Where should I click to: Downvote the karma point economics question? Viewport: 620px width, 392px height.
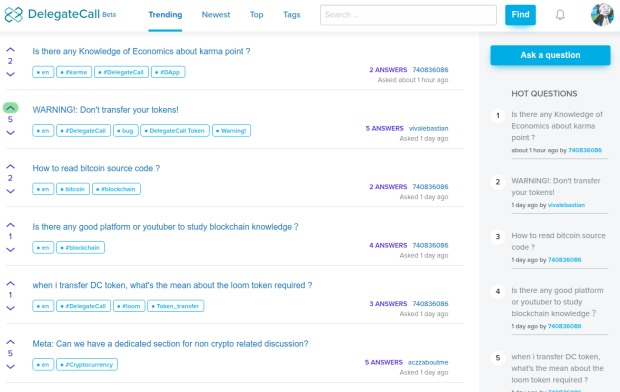tap(10, 74)
